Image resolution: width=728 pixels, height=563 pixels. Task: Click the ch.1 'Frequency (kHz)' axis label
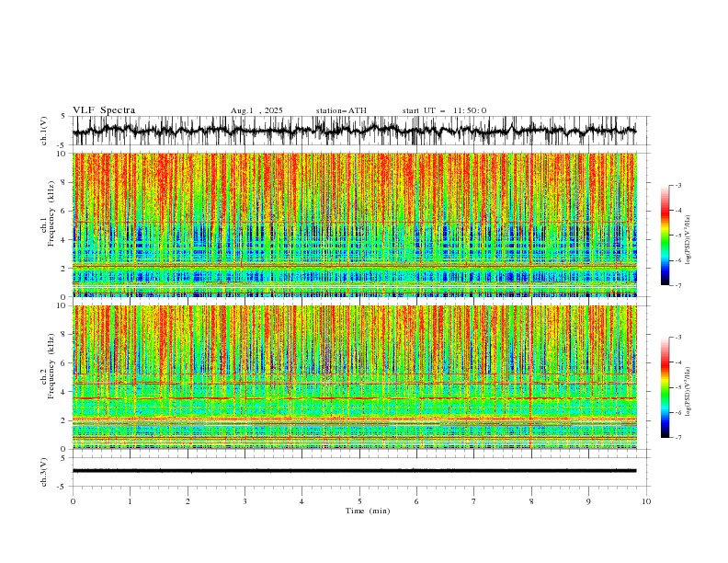pyautogui.click(x=51, y=213)
